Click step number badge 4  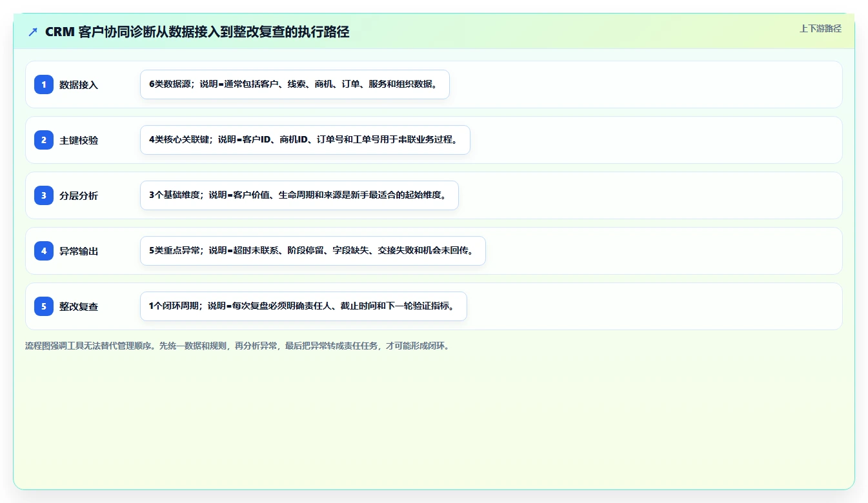point(44,251)
